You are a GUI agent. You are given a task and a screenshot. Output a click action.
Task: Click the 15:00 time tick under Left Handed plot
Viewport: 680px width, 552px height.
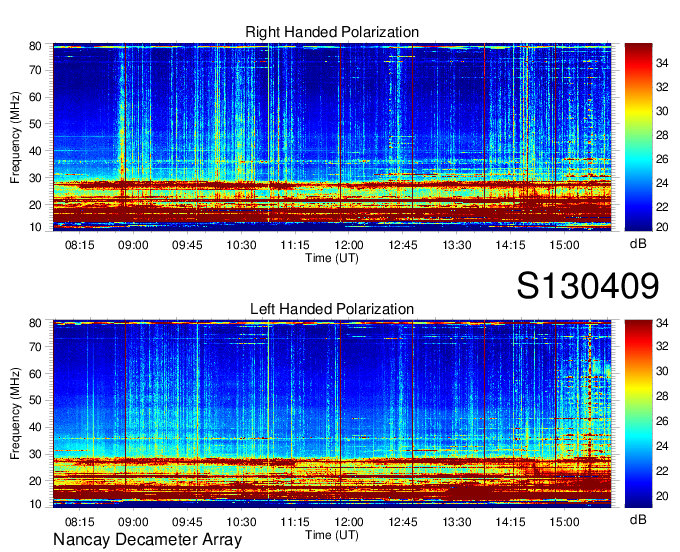coord(564,522)
